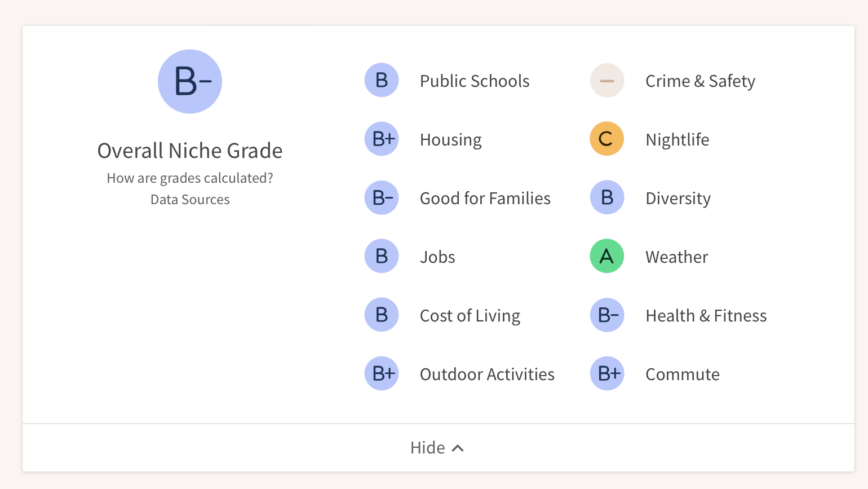This screenshot has height=489, width=868.
Task: Open the Good for Families category
Action: [x=485, y=199]
